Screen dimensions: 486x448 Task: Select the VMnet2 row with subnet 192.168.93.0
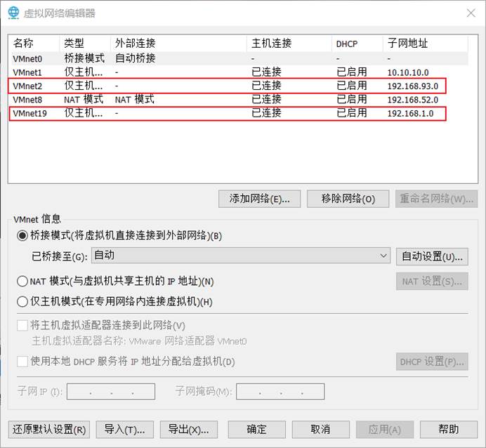click(x=28, y=86)
